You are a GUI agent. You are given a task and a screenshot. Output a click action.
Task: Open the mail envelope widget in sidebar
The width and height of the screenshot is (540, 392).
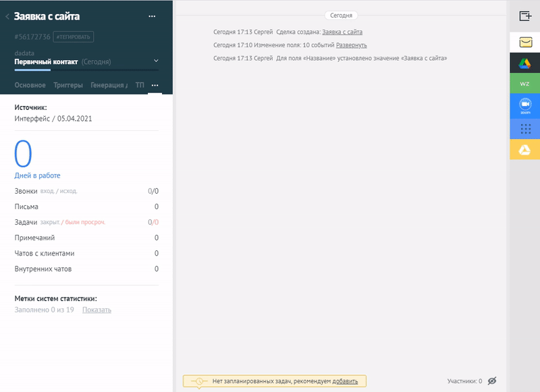pyautogui.click(x=524, y=43)
